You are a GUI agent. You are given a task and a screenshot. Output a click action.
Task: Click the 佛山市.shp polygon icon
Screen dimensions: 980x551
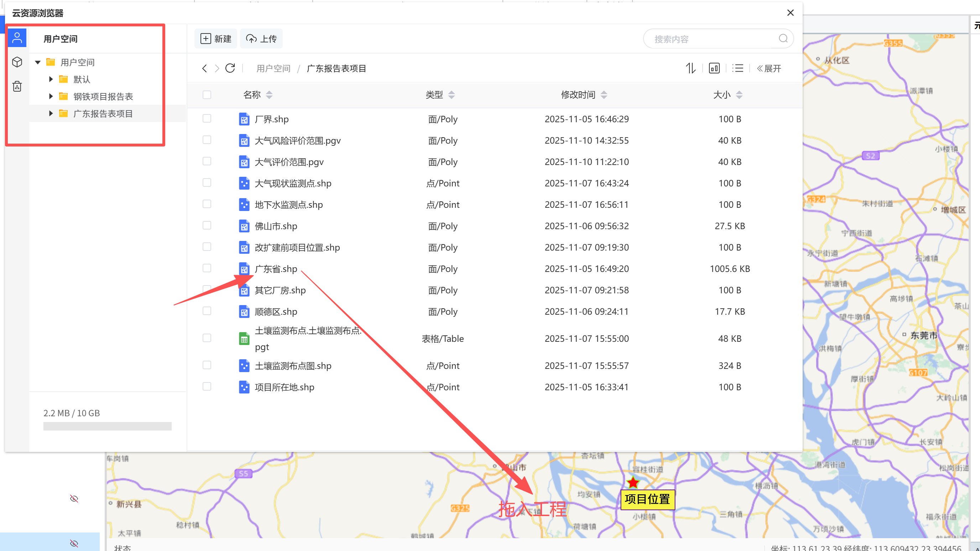coord(244,226)
